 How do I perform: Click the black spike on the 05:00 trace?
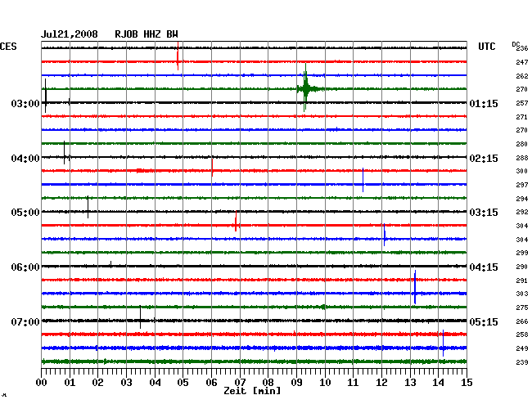tap(88, 207)
